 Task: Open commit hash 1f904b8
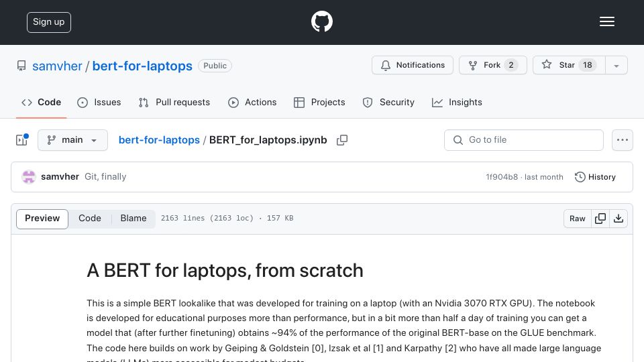click(x=502, y=177)
